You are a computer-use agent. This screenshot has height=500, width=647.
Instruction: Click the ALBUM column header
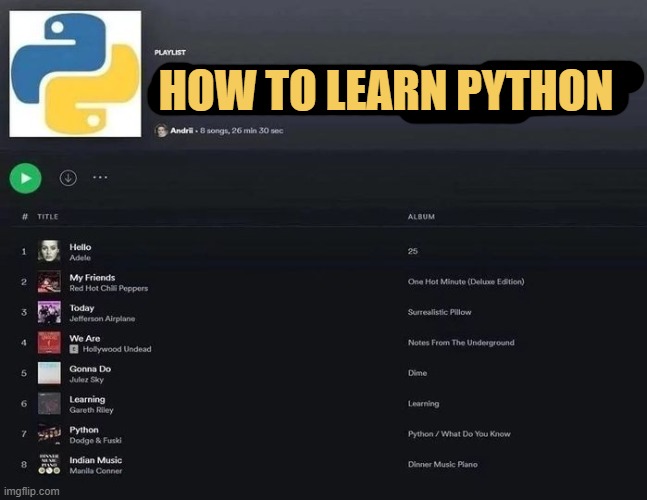tap(421, 217)
